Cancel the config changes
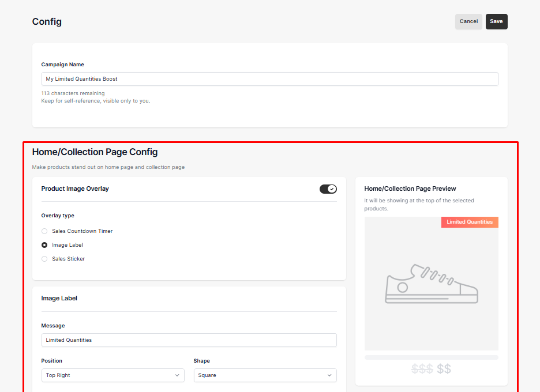 [468, 21]
